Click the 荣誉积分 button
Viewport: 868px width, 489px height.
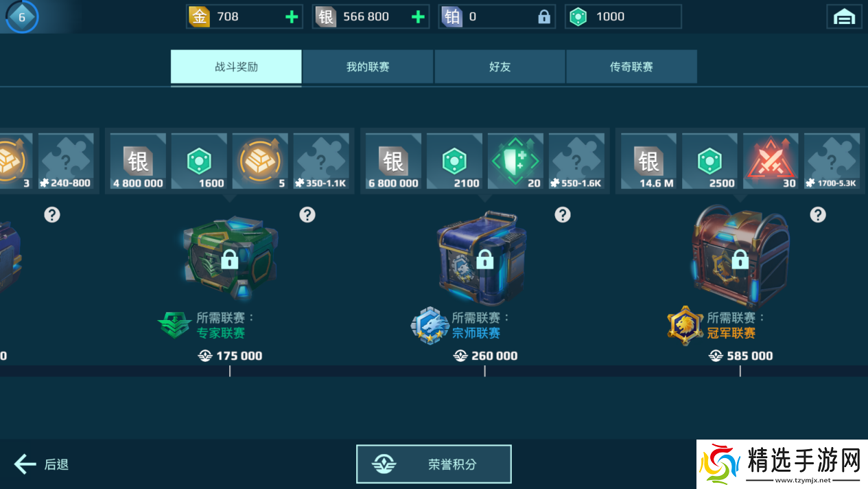coord(434,464)
